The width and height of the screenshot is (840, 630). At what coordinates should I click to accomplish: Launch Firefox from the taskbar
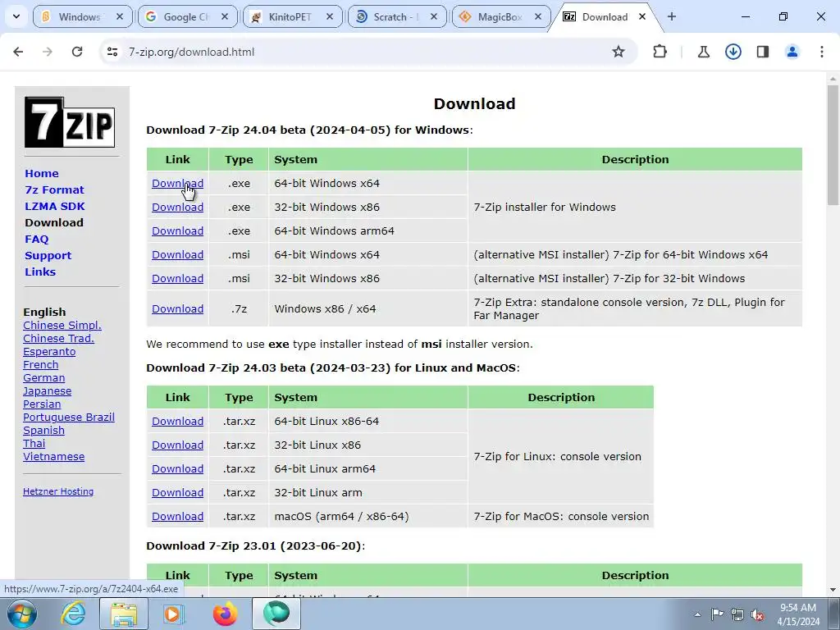pyautogui.click(x=225, y=614)
